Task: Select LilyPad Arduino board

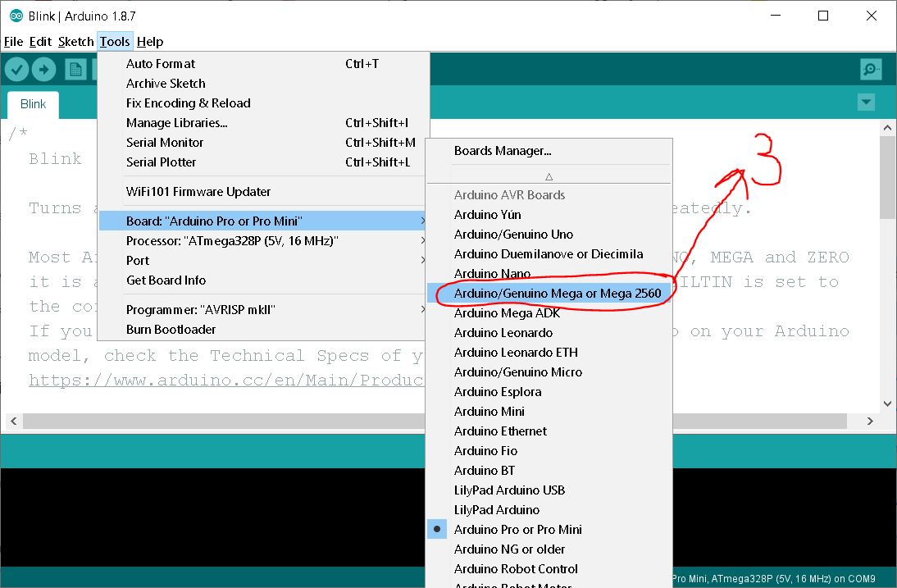Action: click(549, 509)
